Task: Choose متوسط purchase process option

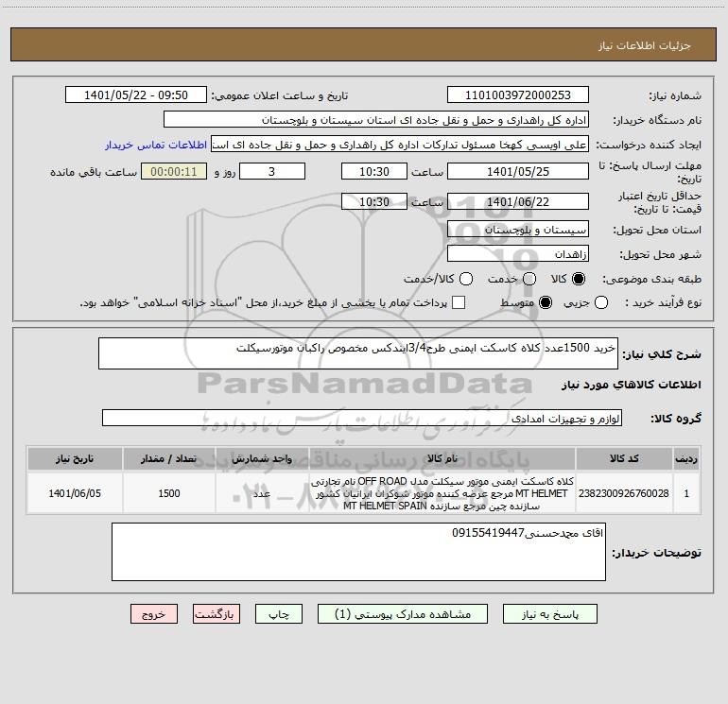Action: [546, 302]
